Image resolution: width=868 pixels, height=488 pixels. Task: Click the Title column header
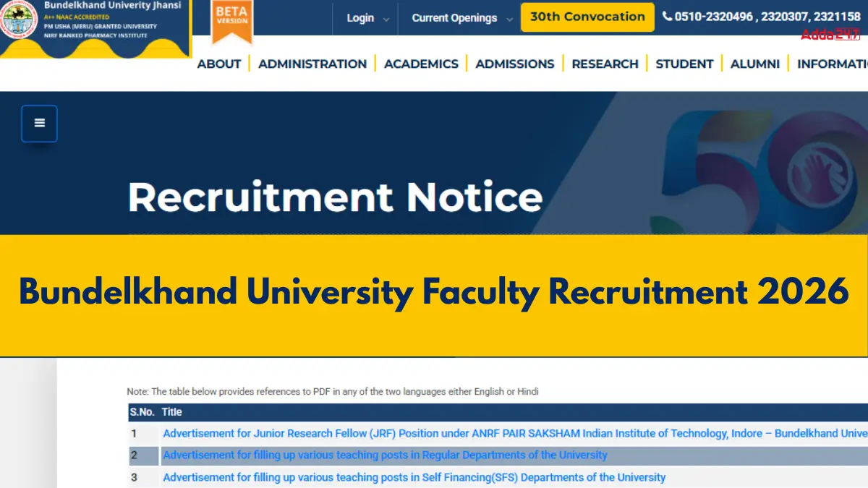point(172,412)
